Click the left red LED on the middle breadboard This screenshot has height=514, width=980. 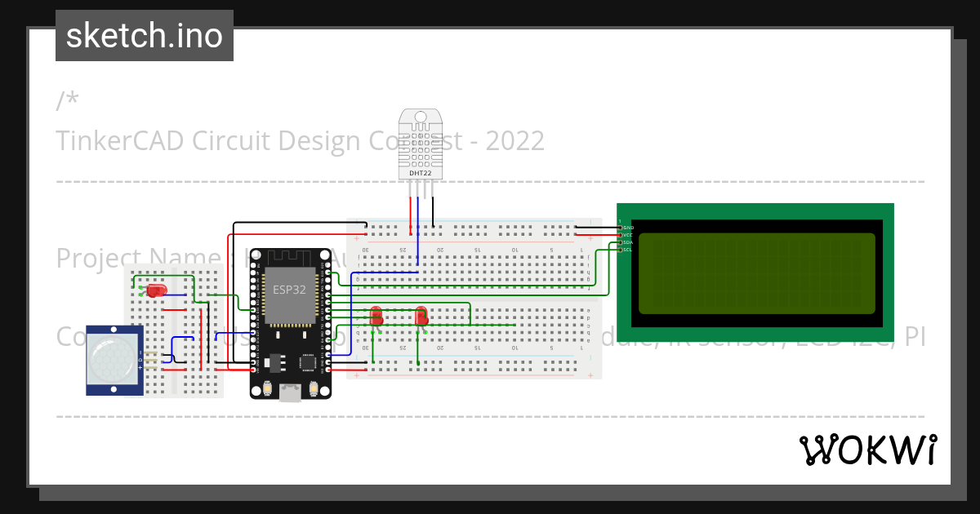tap(377, 317)
